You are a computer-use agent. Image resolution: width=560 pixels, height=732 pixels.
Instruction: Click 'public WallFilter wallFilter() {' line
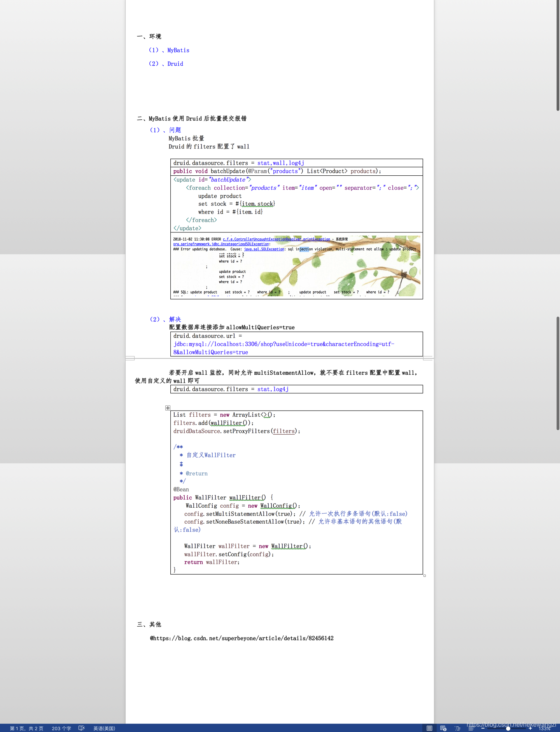pyautogui.click(x=223, y=498)
